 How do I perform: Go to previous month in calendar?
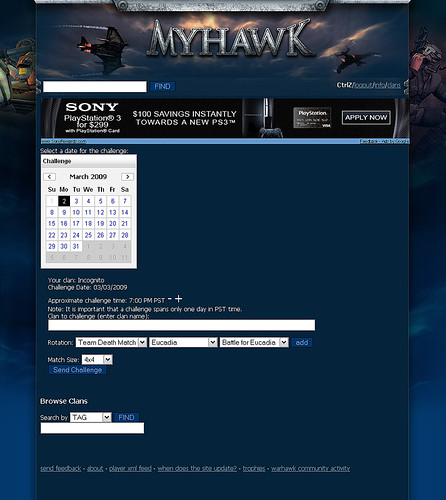point(50,177)
